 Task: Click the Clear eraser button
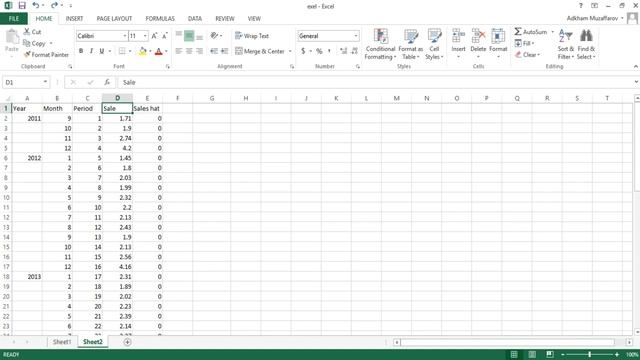tap(527, 54)
